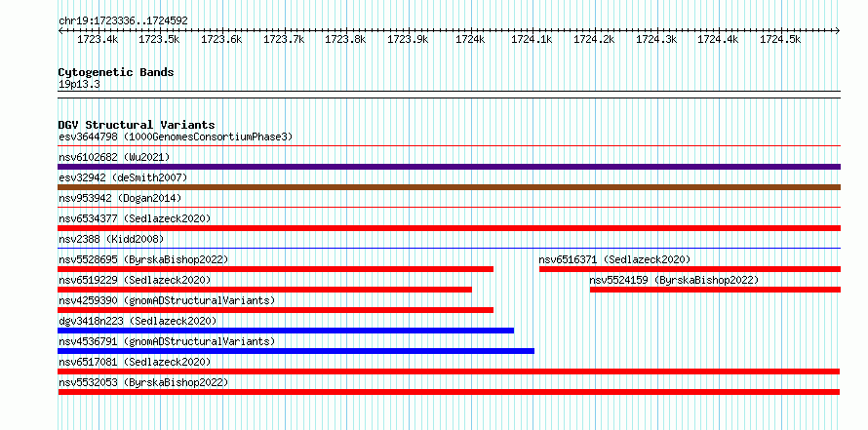The height and width of the screenshot is (430, 868).
Task: Click the nsv4536791 gnomADStructuralVariants label
Action: click(x=167, y=341)
